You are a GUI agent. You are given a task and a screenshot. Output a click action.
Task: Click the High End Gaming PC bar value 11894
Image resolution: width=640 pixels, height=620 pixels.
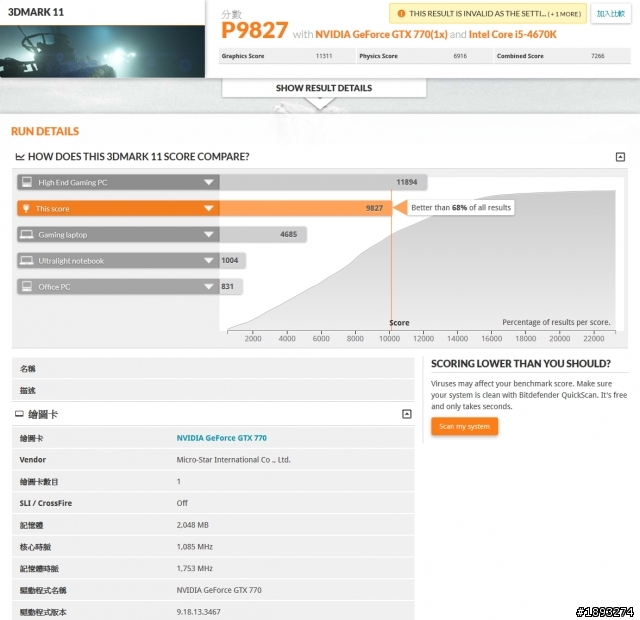coord(407,182)
